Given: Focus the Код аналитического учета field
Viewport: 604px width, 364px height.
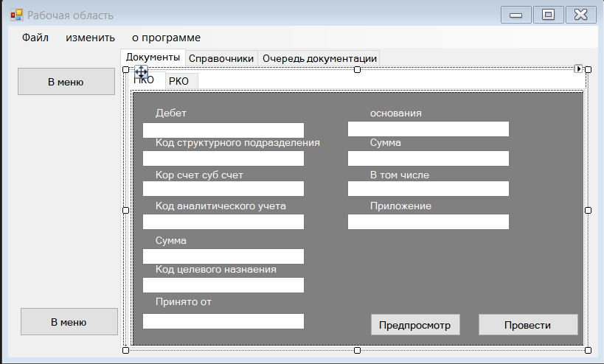Looking at the screenshot, I should pos(223,222).
